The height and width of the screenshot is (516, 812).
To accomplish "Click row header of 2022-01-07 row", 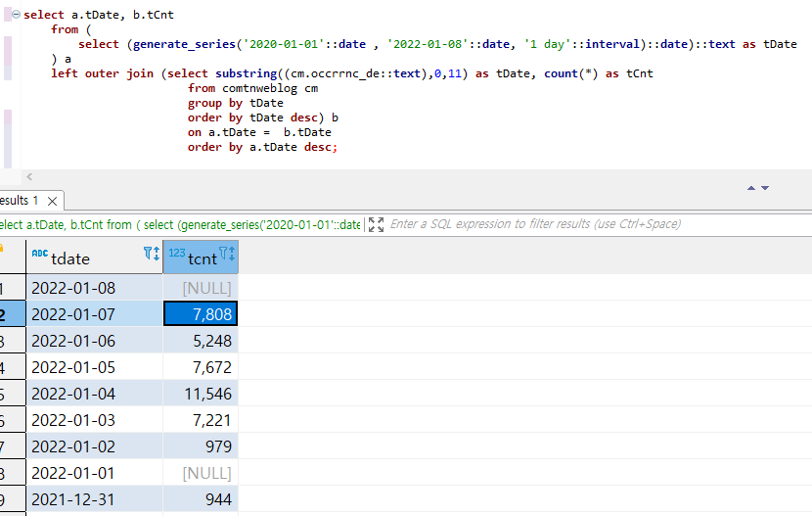I will [x=13, y=314].
